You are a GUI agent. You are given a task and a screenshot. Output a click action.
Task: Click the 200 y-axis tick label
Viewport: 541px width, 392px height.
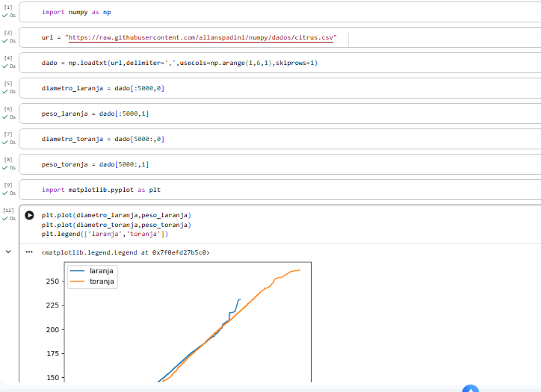52,329
